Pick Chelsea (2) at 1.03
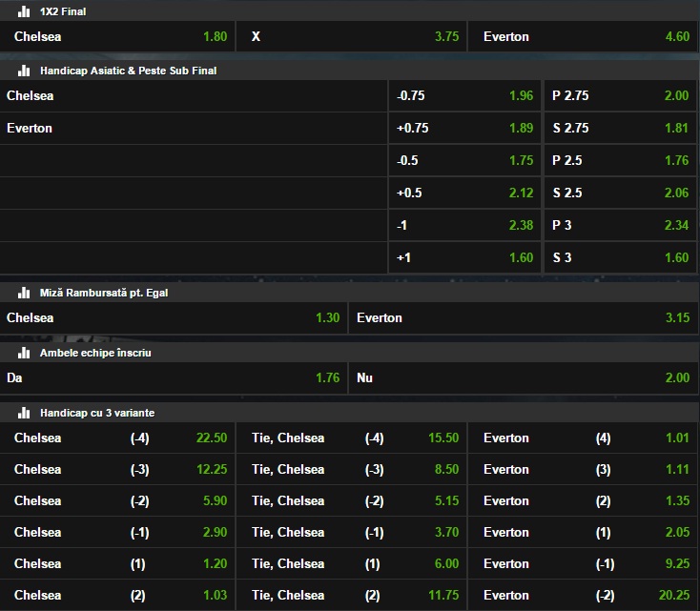 pos(117,596)
